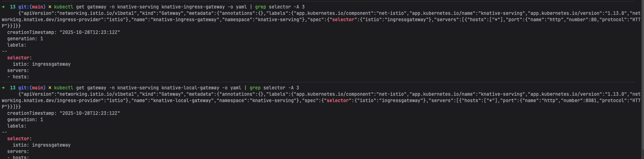The width and height of the screenshot is (644, 159).
Task: Click the second red selector YAML key
Action: 18,139
